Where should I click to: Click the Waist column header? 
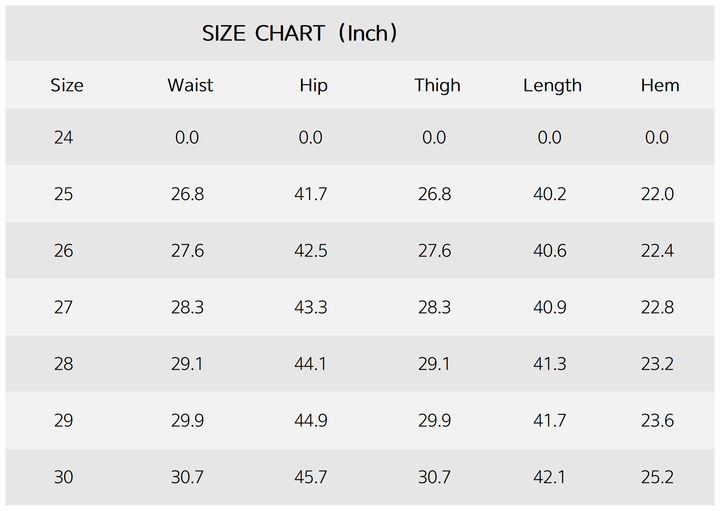pos(190,86)
